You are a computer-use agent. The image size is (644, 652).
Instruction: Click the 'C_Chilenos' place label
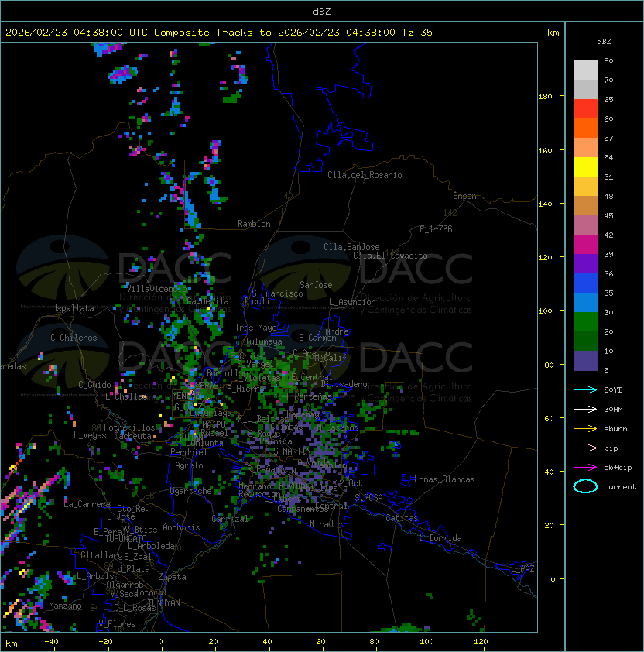tap(74, 338)
